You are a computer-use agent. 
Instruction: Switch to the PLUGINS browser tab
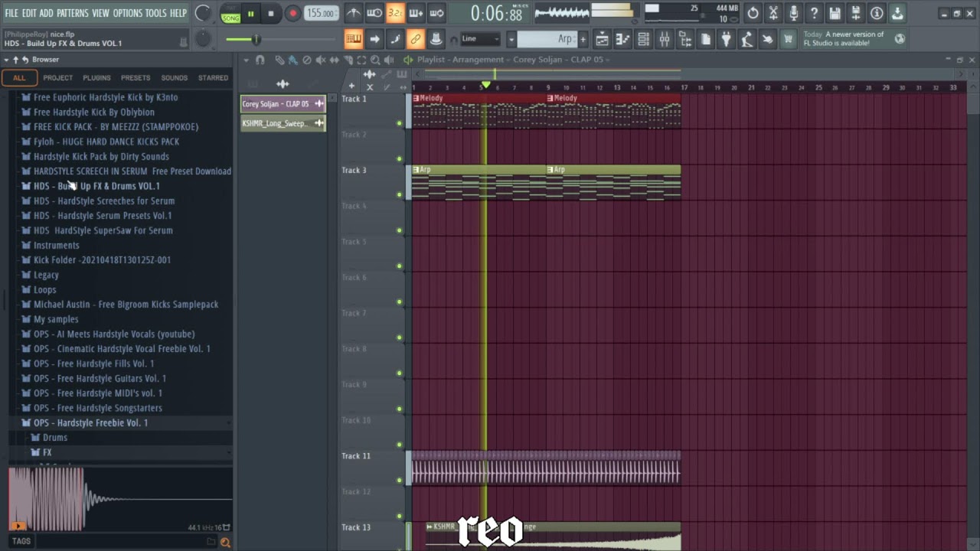click(96, 77)
